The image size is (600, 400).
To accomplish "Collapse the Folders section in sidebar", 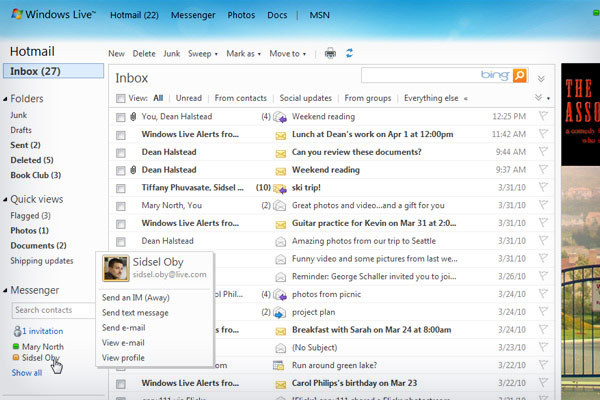I will click(x=6, y=99).
